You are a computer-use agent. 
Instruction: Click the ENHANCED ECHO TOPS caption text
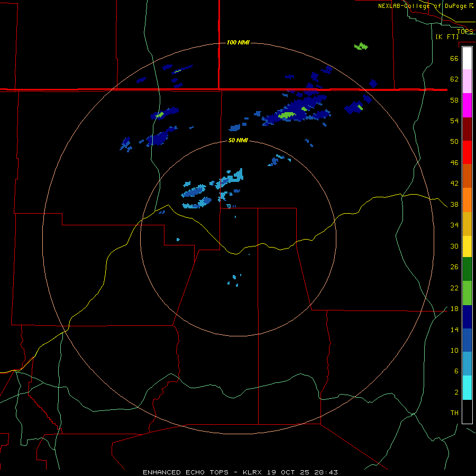[x=186, y=472]
